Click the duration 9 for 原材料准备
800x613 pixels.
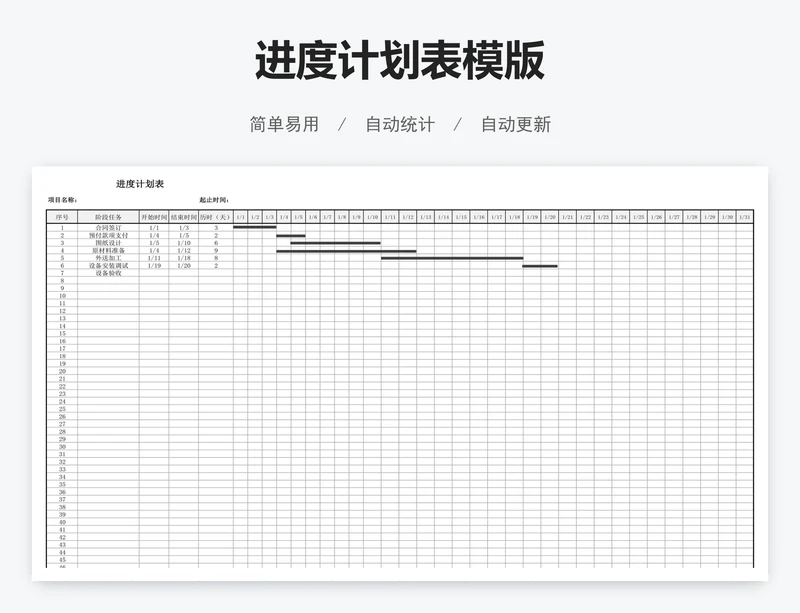[x=216, y=251]
